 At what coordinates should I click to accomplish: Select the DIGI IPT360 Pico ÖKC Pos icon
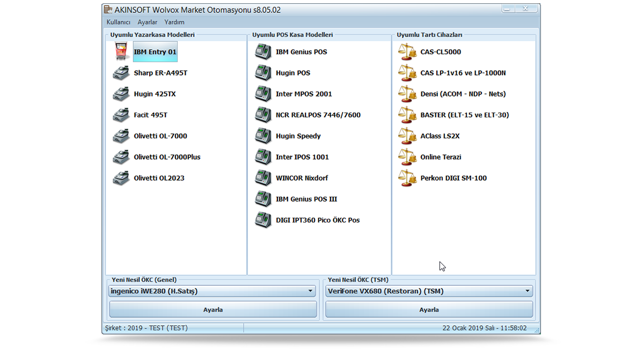point(263,220)
